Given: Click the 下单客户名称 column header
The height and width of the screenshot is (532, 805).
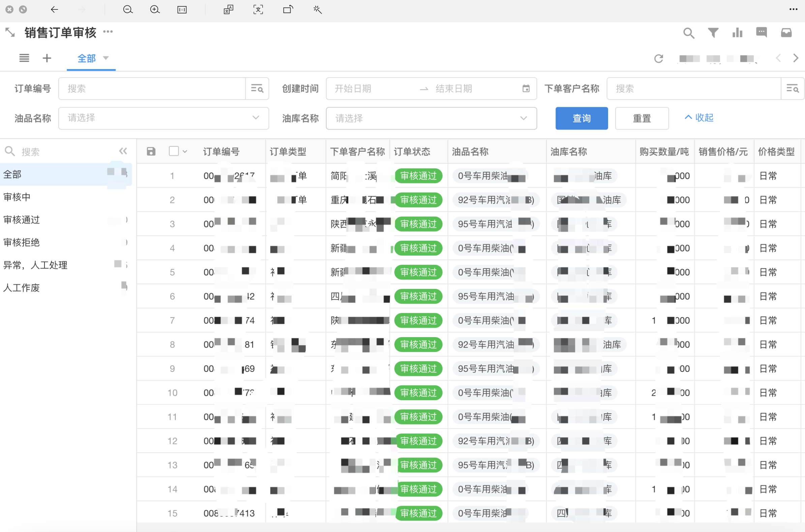Looking at the screenshot, I should pos(358,152).
